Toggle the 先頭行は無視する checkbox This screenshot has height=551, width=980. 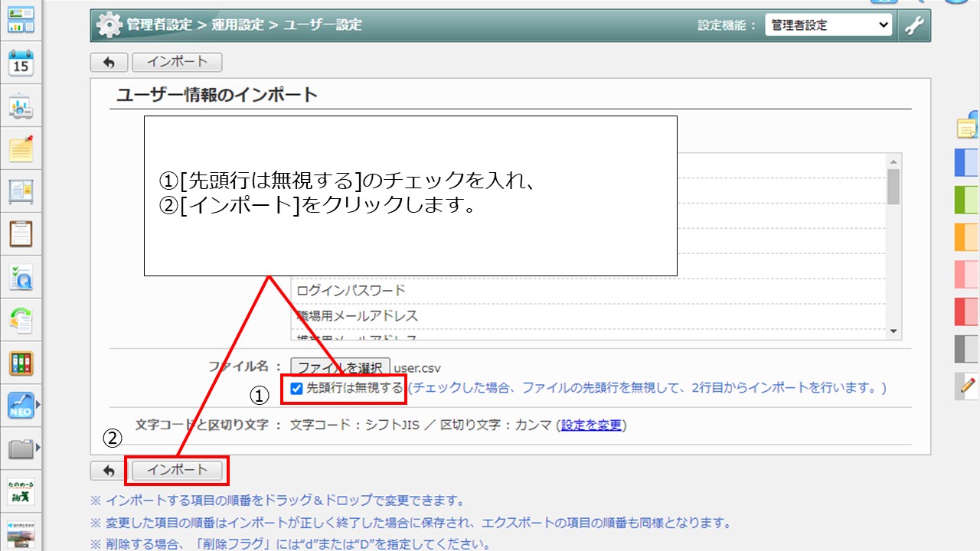tap(296, 389)
